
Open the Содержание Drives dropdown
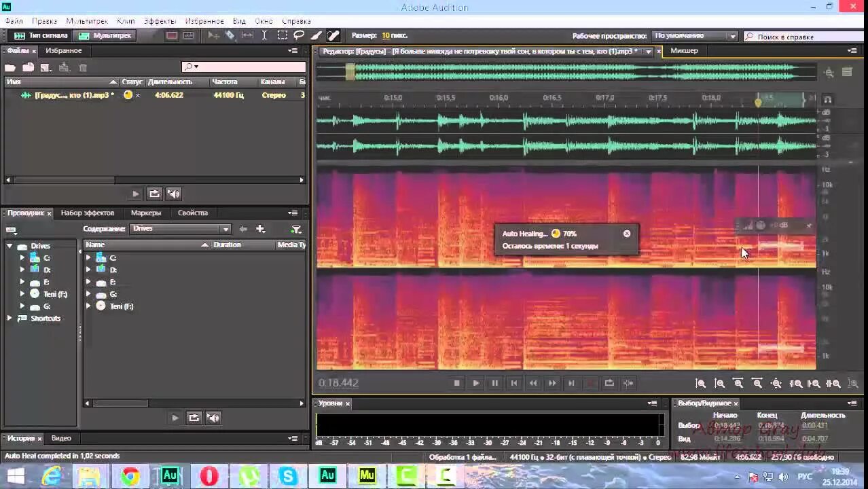click(181, 229)
